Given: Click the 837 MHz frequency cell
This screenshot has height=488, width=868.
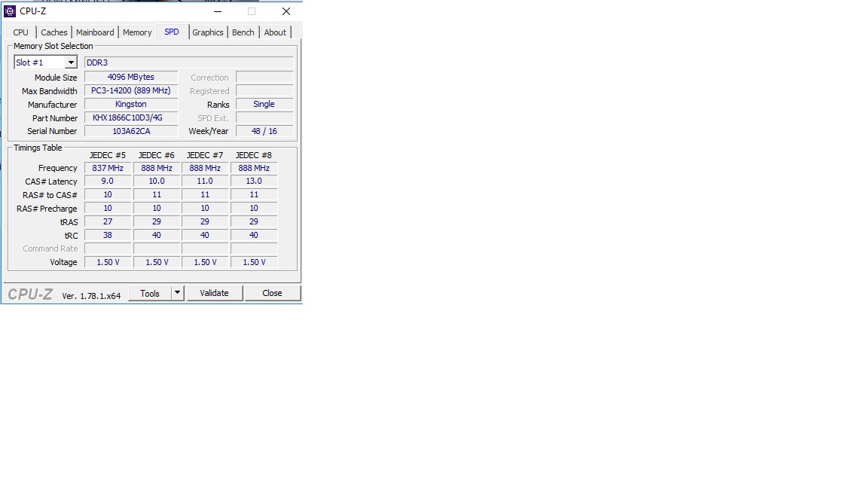Looking at the screenshot, I should click(108, 168).
